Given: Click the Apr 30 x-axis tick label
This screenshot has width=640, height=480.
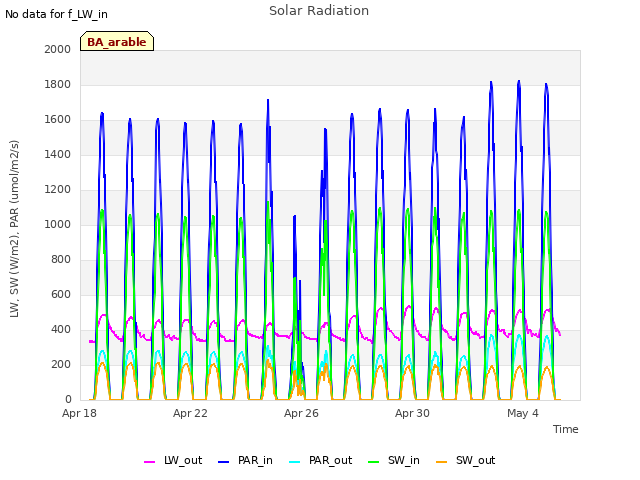Looking at the screenshot, I should pos(412,413).
